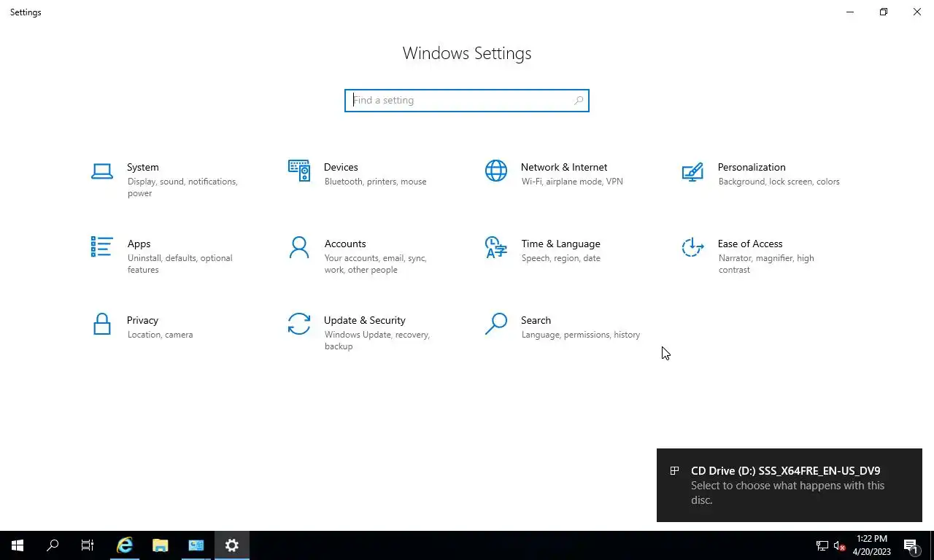This screenshot has width=934, height=560.
Task: Open taskbar Search magnifier
Action: click(53, 545)
